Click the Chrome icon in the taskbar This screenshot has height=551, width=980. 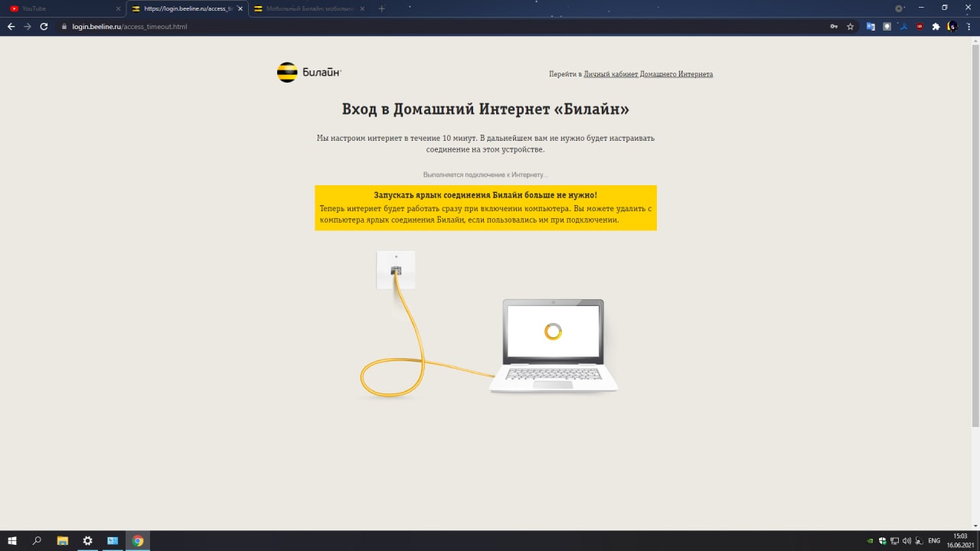(x=138, y=540)
